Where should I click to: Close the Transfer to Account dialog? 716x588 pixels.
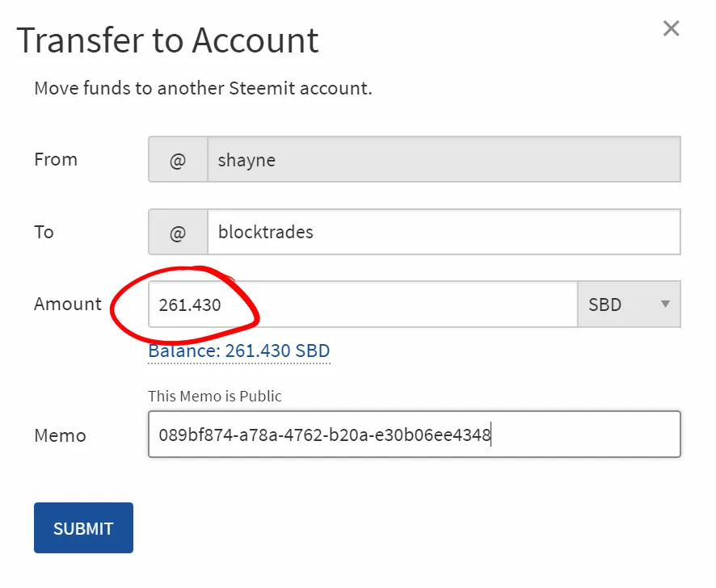pos(671,29)
